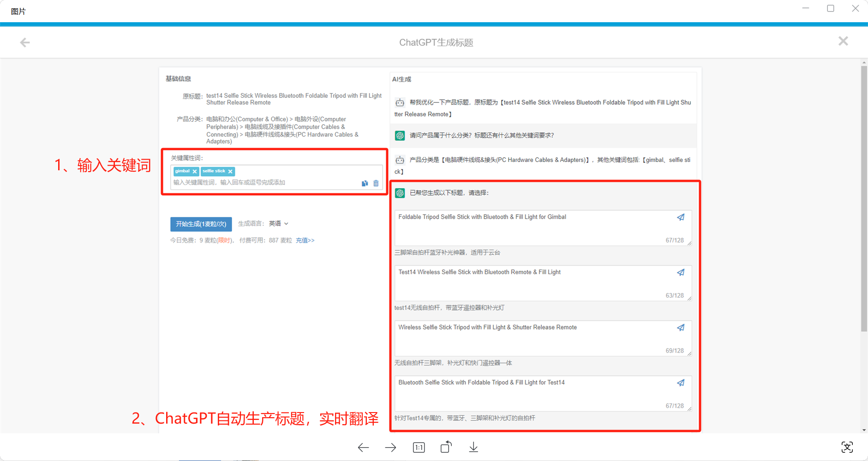Open the 充值 recharge link

point(305,240)
